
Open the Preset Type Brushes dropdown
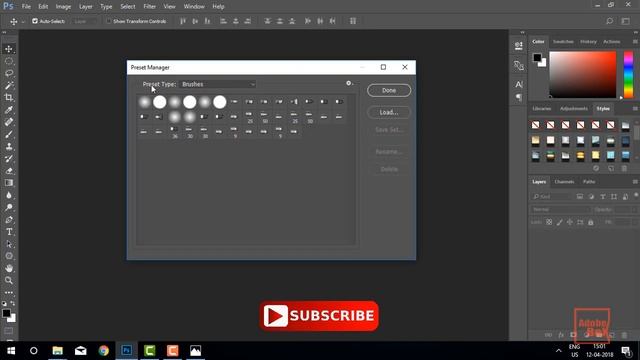(x=218, y=84)
